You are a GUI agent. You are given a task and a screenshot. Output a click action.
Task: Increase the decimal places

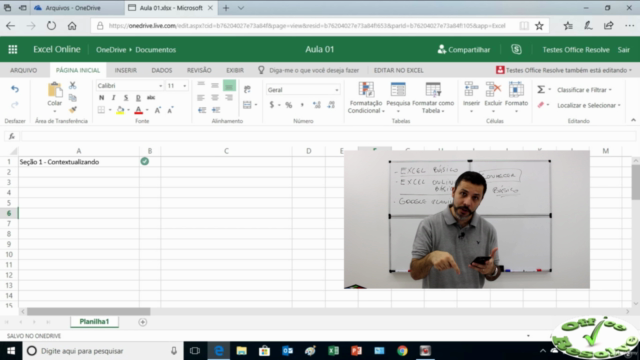[x=317, y=105]
